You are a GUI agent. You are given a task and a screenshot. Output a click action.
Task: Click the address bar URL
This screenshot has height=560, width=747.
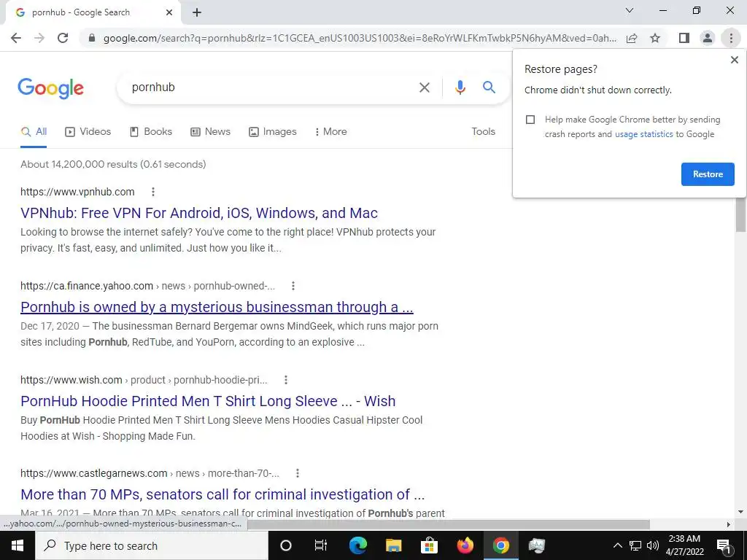359,38
